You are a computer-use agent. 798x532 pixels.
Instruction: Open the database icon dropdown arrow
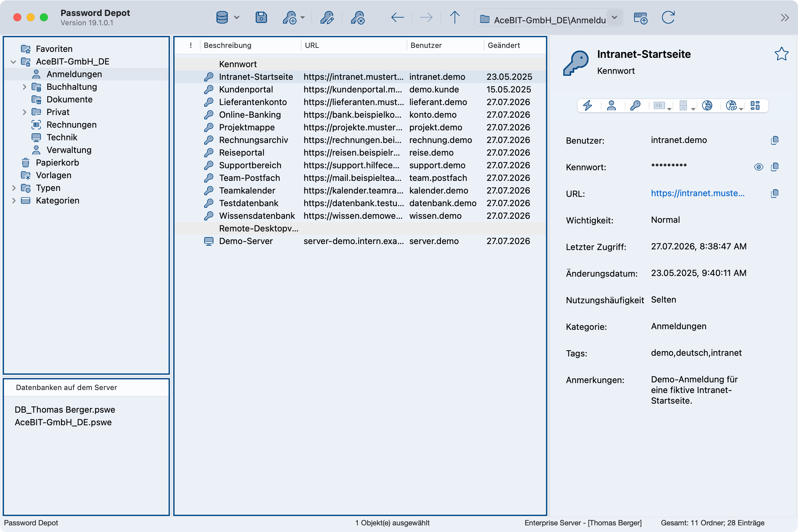click(237, 18)
